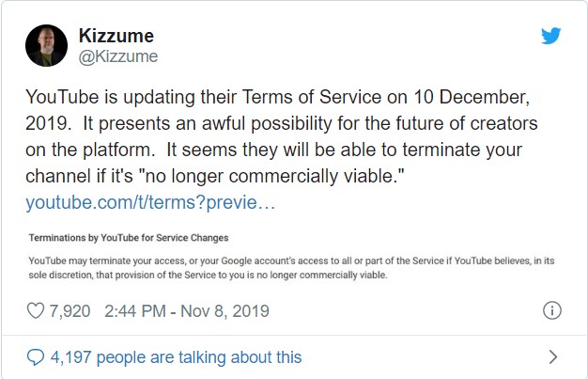588x379 pixels.
Task: Open the tweet info circle icon
Action: [552, 310]
